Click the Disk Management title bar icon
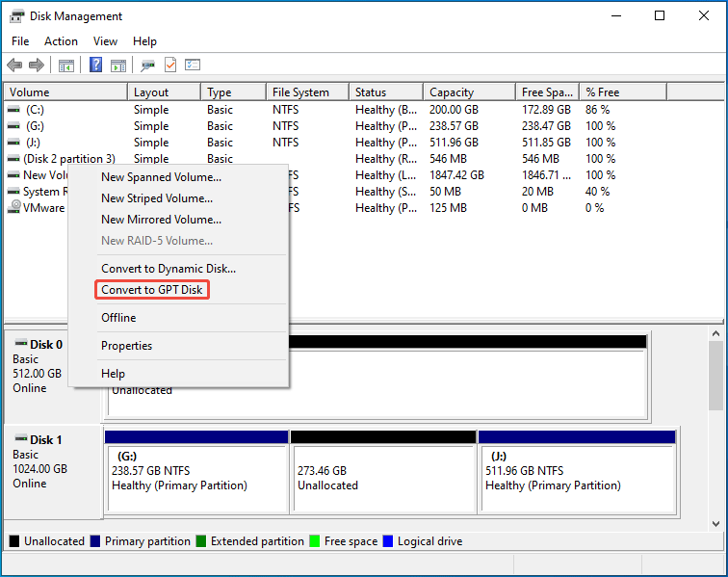This screenshot has height=577, width=728. (x=16, y=16)
